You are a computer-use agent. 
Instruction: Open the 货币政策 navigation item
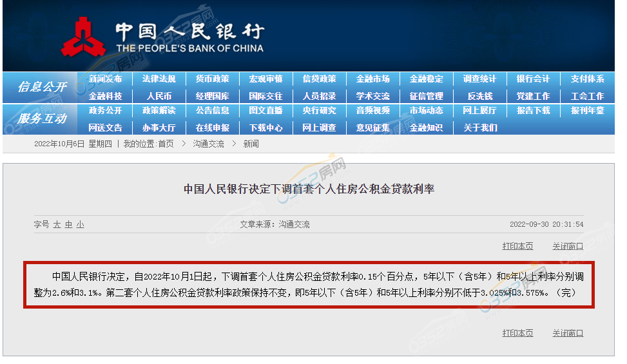click(213, 79)
